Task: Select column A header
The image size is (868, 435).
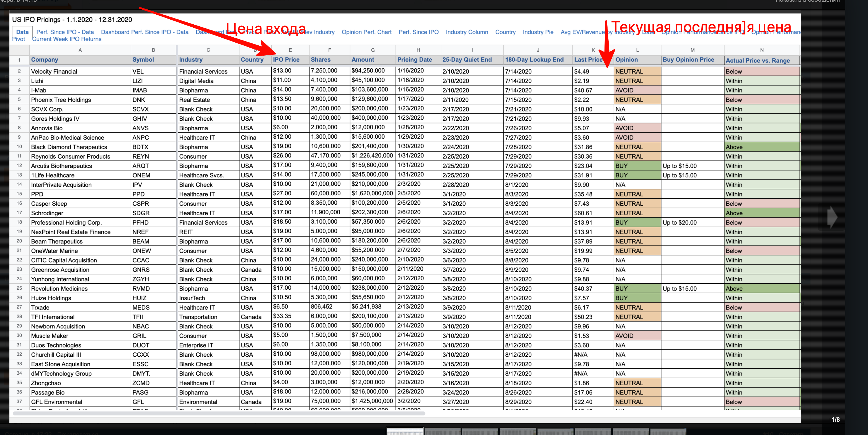Action: (x=80, y=50)
